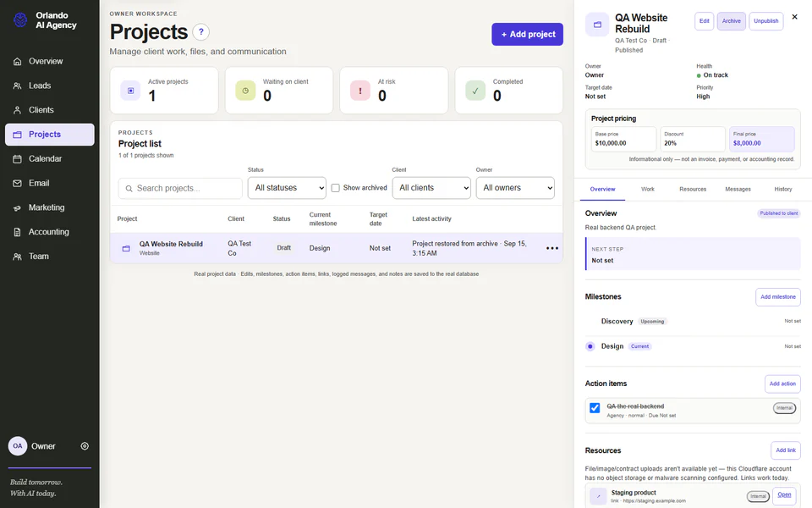This screenshot has height=508, width=812.
Task: Click the Add milestone button
Action: coord(778,297)
